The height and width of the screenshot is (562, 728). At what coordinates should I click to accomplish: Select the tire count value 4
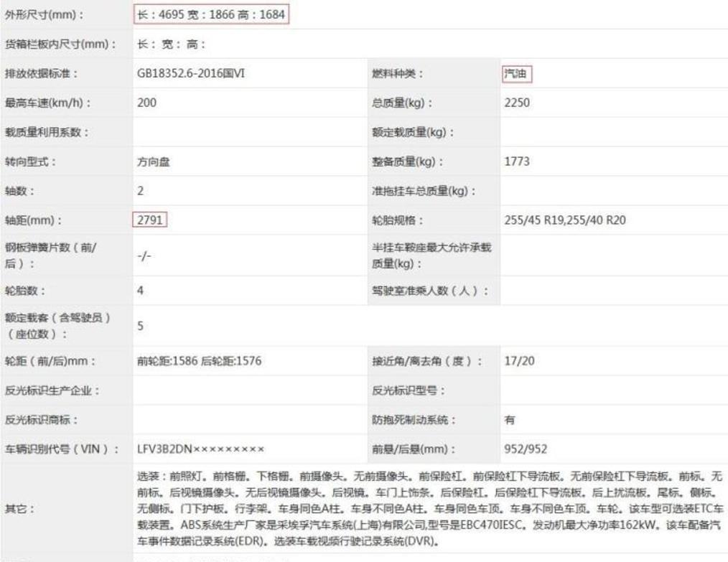(140, 291)
